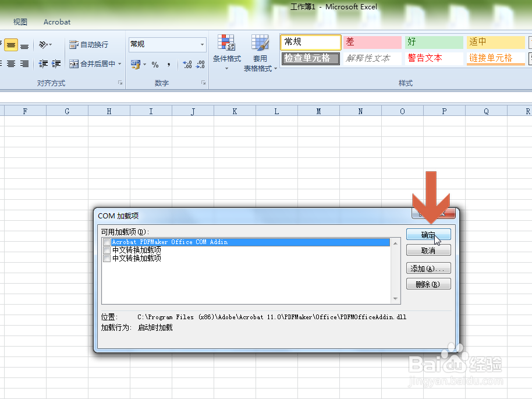This screenshot has width=532, height=399.
Task: Open Format as Table (套用表格格式)
Action: click(260, 53)
